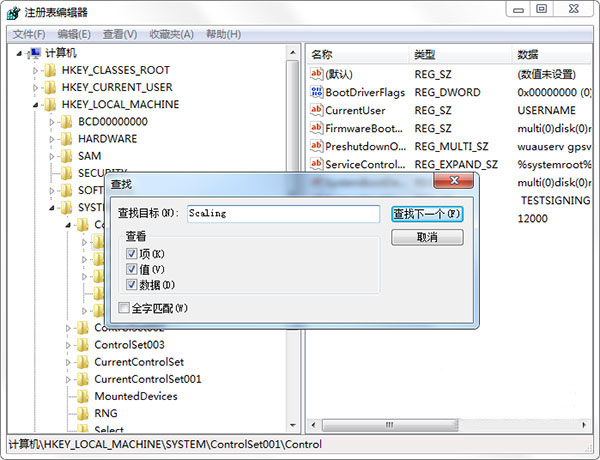Click the HARDWARE key folder icon
Image resolution: width=600 pixels, height=460 pixels.
coord(66,138)
